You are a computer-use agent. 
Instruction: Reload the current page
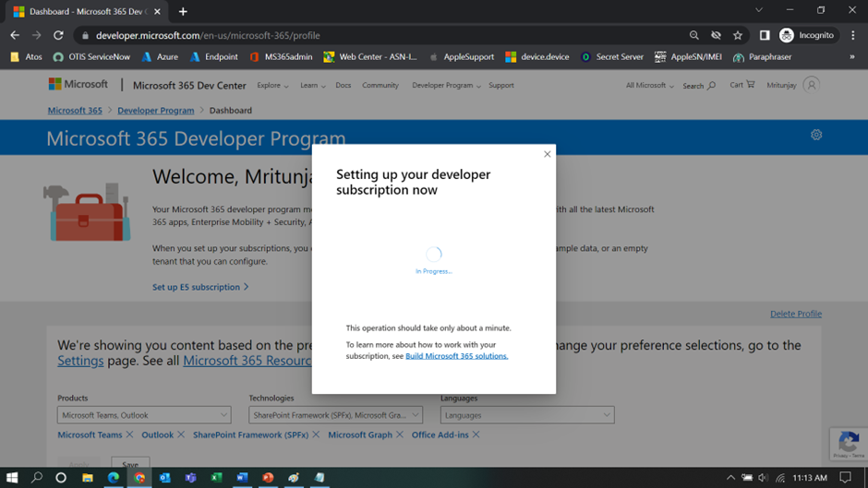[x=58, y=35]
